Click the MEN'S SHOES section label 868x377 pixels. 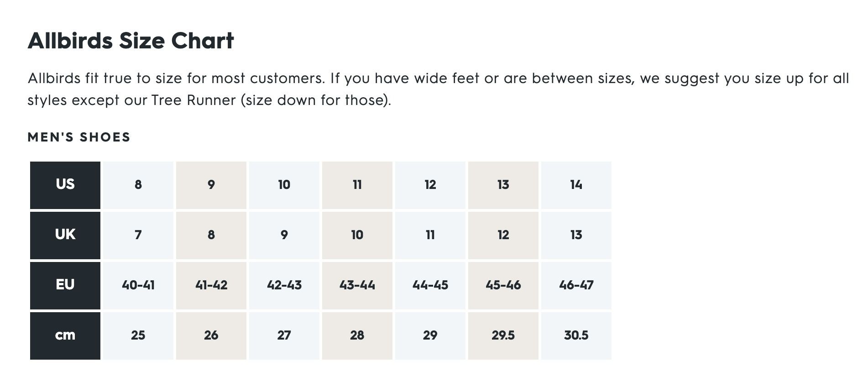(x=79, y=137)
